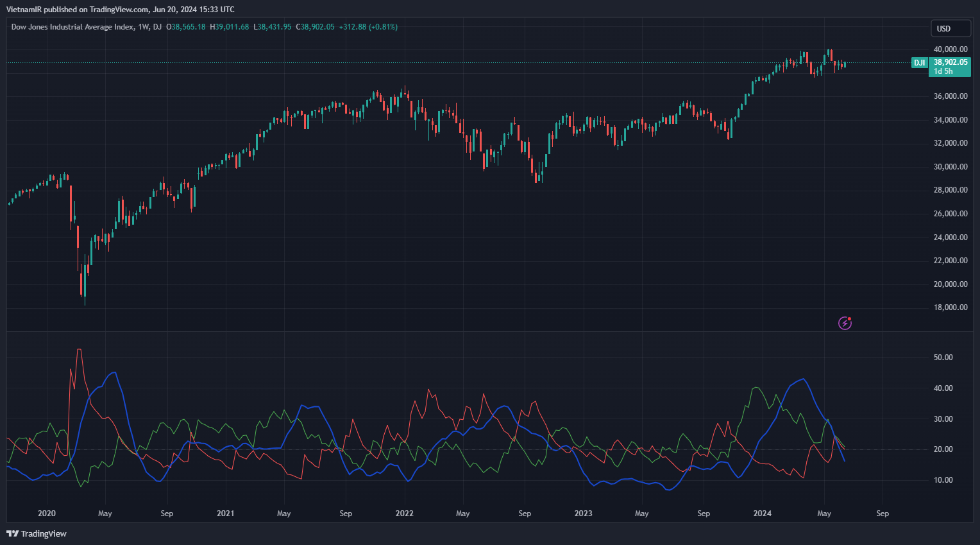
Task: Click the 2020 time axis label
Action: coord(47,514)
